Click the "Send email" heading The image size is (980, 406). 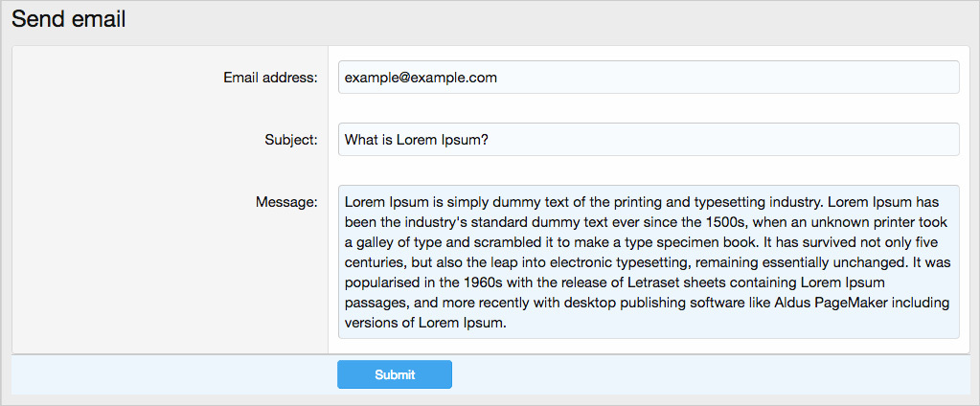[69, 19]
